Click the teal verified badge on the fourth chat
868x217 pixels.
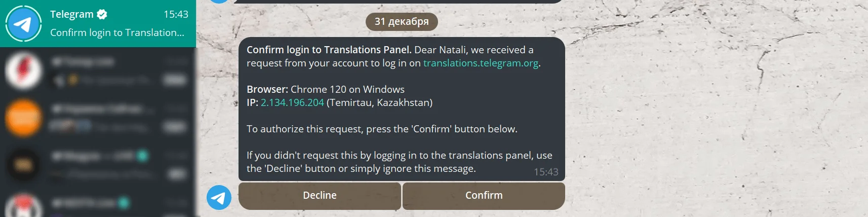pyautogui.click(x=143, y=156)
